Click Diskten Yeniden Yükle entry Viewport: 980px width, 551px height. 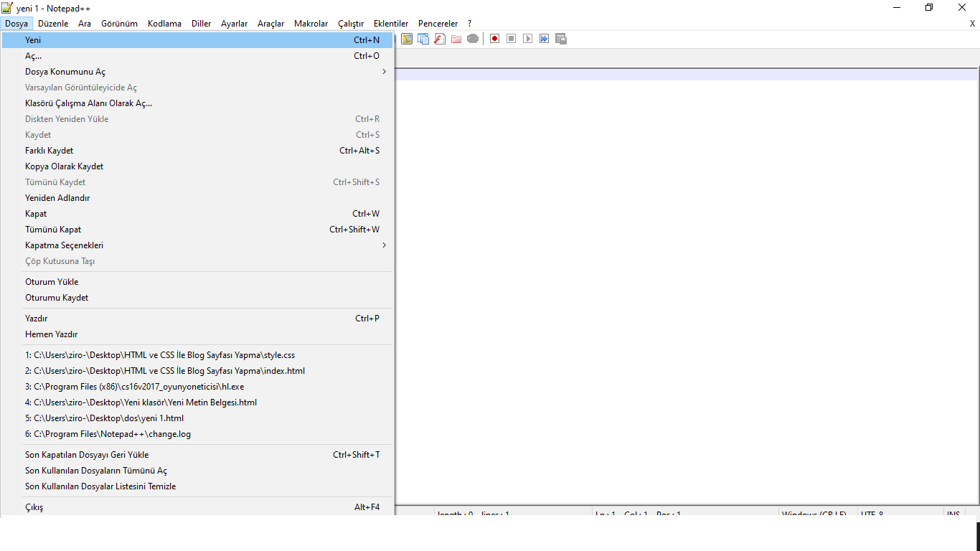[197, 119]
